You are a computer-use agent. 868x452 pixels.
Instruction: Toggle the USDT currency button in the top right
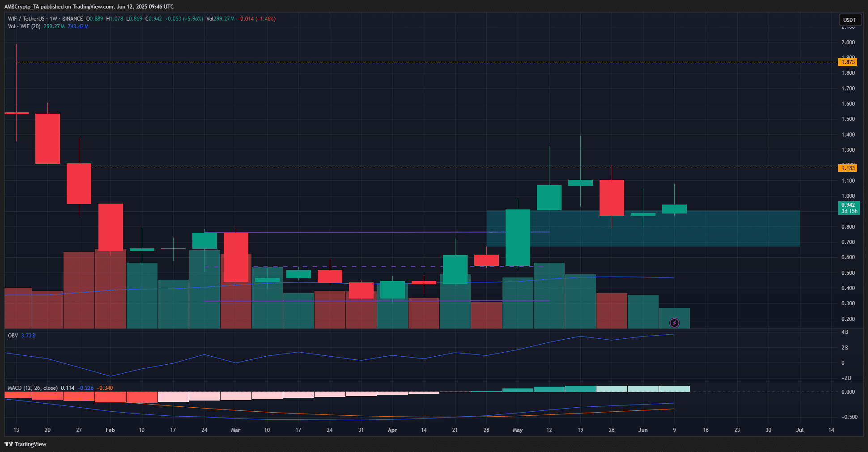tap(850, 20)
